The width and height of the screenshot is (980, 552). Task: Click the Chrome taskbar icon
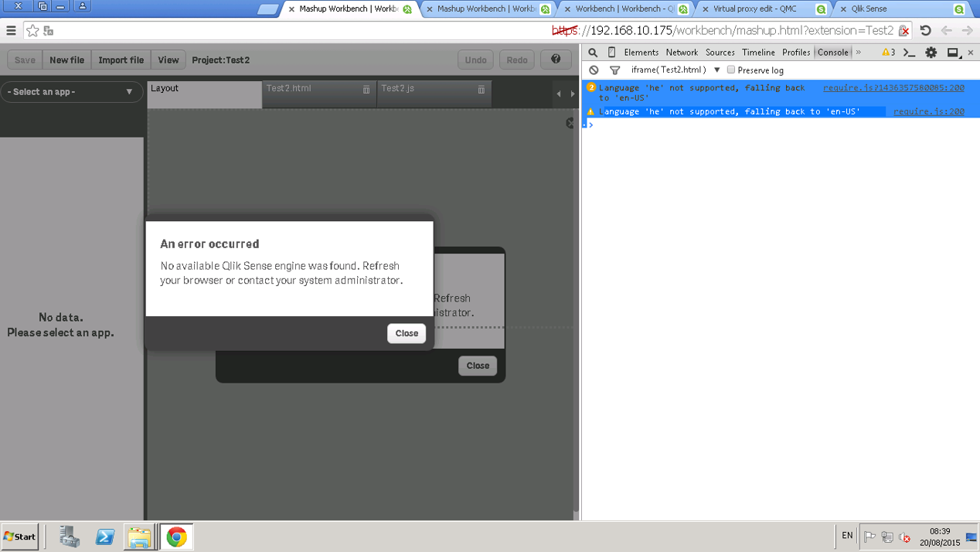tap(176, 537)
